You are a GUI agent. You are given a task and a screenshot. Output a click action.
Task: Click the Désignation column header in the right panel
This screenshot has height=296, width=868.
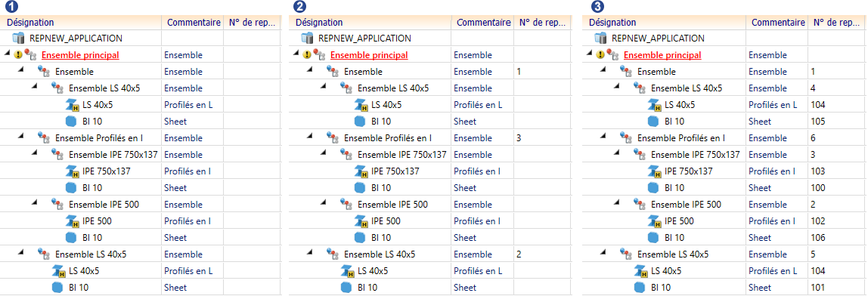click(x=665, y=23)
